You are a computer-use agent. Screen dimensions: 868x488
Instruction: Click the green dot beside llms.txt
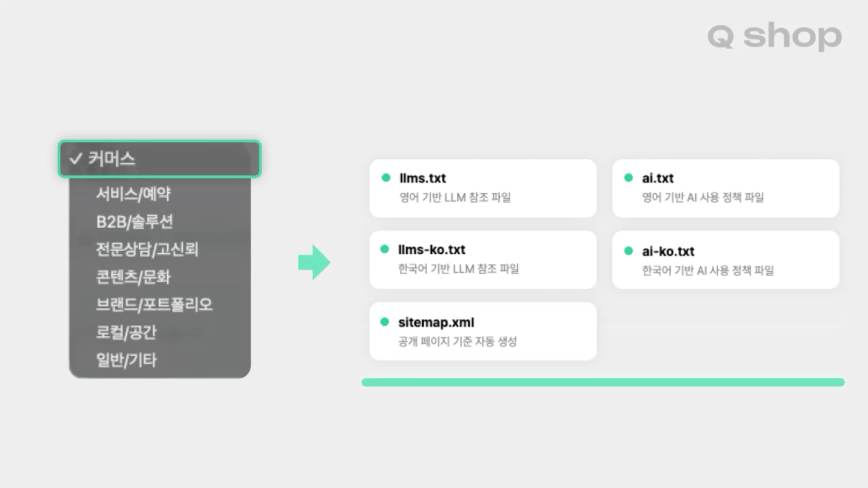386,178
